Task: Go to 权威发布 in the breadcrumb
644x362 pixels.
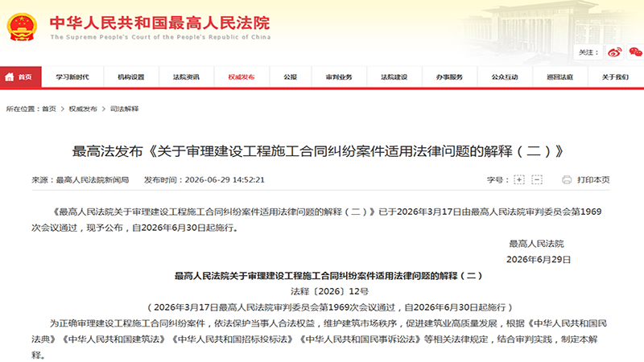Action: point(83,109)
